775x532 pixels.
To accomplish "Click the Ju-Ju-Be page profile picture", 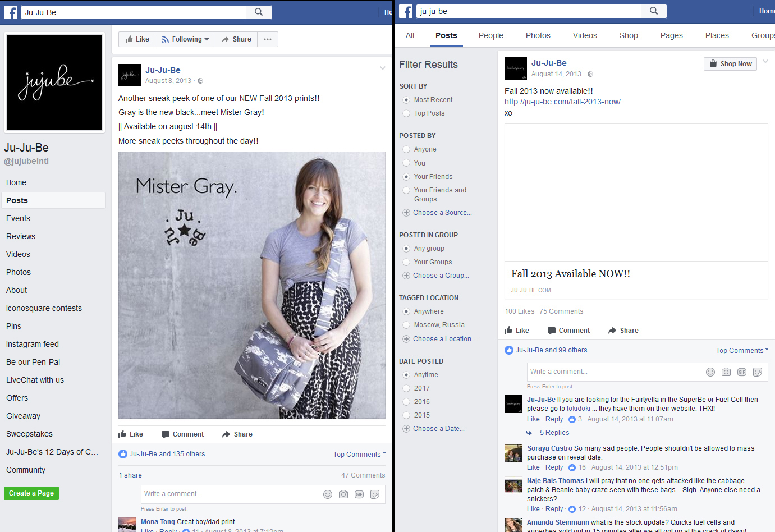I will tap(54, 82).
